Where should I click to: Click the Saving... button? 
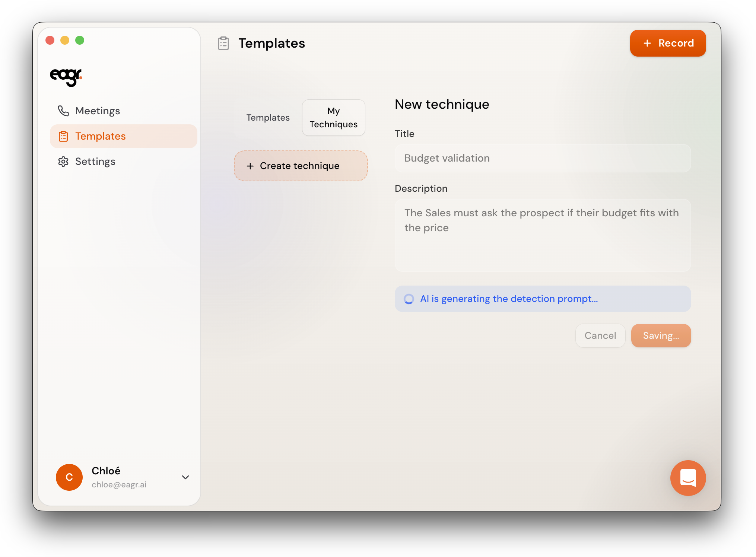click(661, 336)
